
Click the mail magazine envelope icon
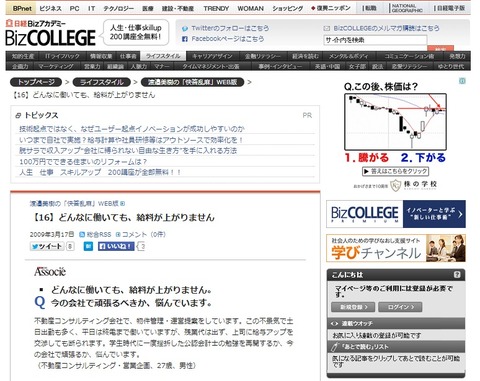click(x=327, y=29)
